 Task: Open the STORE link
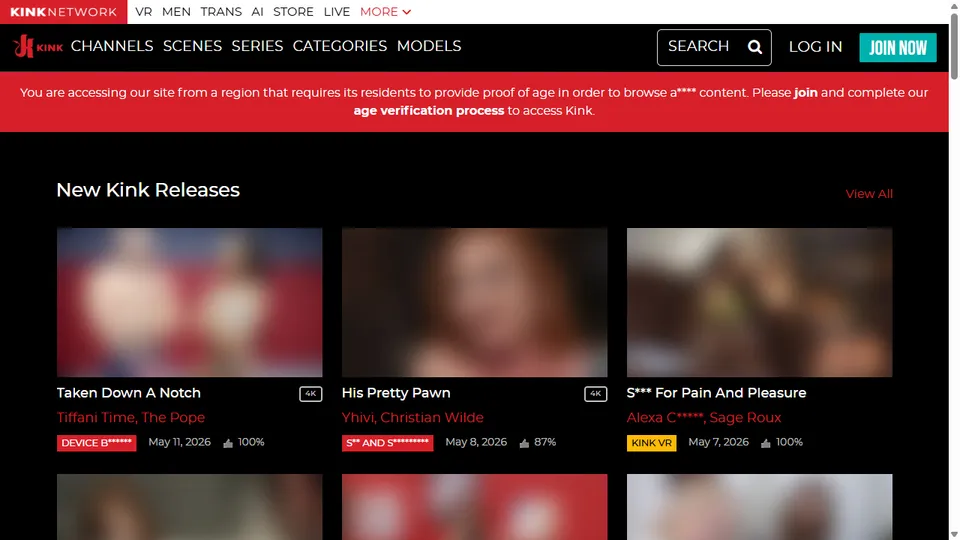coord(293,12)
